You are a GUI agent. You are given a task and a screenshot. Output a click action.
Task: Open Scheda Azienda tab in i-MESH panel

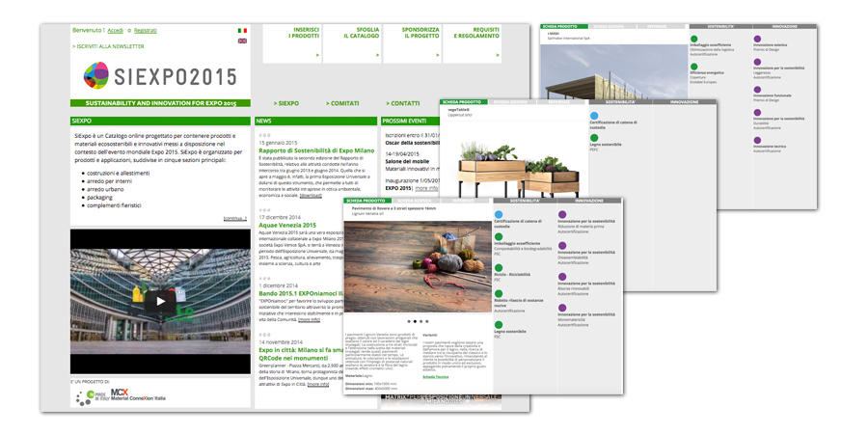(x=611, y=26)
